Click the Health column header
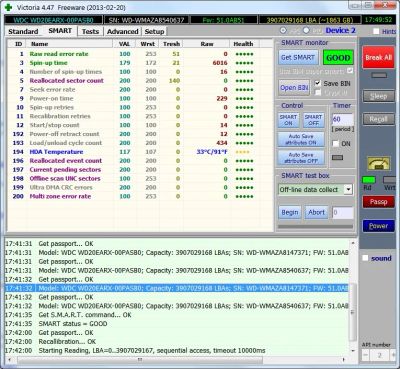The image size is (400, 369). (243, 44)
